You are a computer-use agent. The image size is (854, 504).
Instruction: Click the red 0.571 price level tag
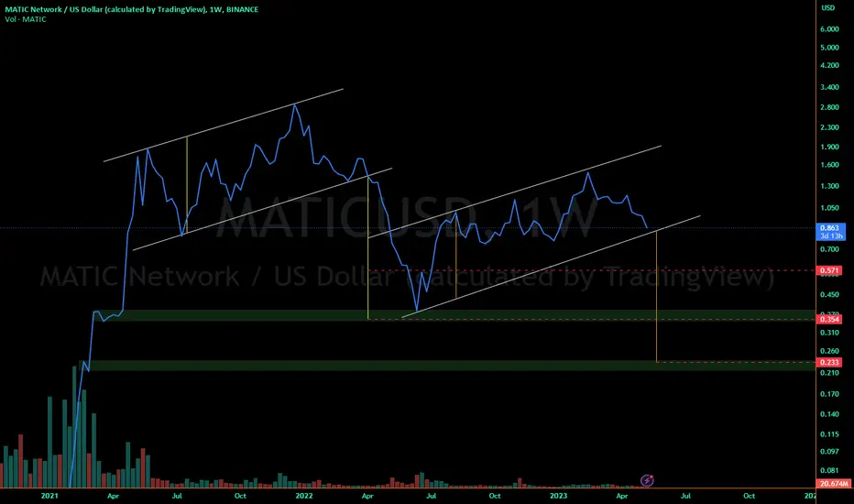[829, 270]
